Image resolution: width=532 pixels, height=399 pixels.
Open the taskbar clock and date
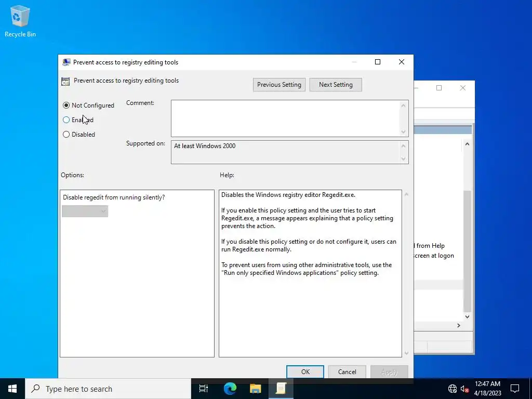[x=487, y=389]
